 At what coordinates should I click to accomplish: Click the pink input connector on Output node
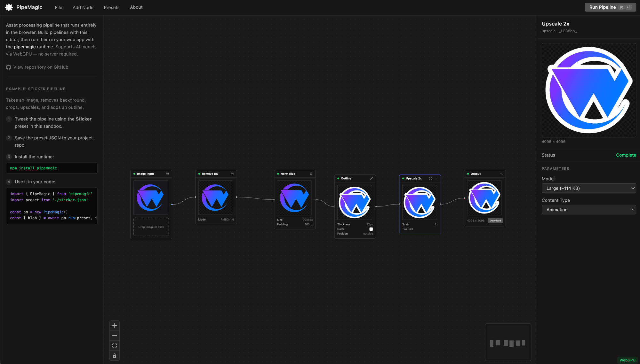[464, 198]
